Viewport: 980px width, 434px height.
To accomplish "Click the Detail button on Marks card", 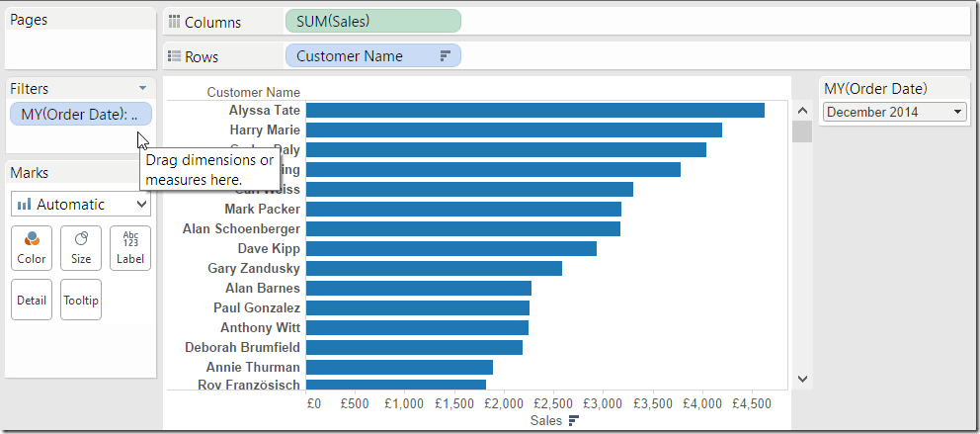I will pyautogui.click(x=32, y=300).
